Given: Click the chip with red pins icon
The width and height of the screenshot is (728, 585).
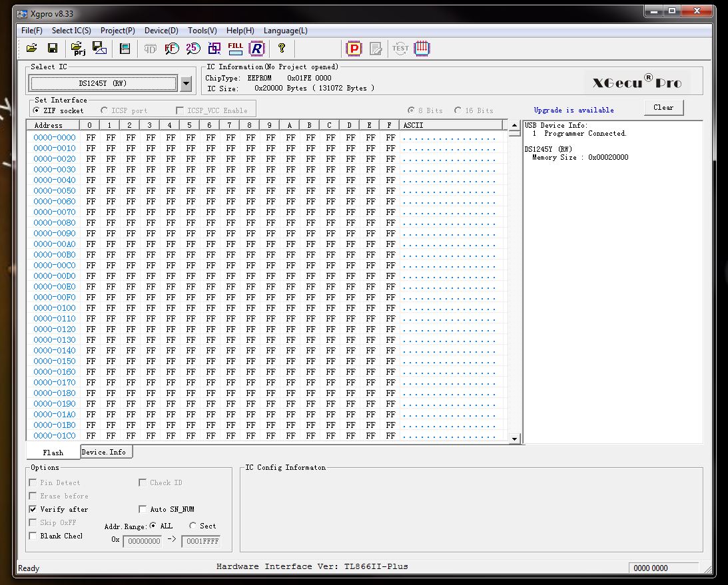Looking at the screenshot, I should coord(422,48).
